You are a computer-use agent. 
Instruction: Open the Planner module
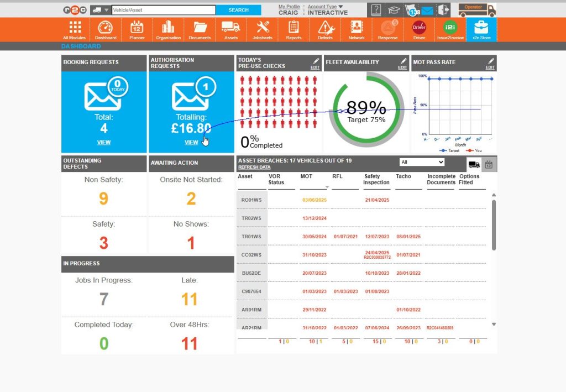coord(136,30)
